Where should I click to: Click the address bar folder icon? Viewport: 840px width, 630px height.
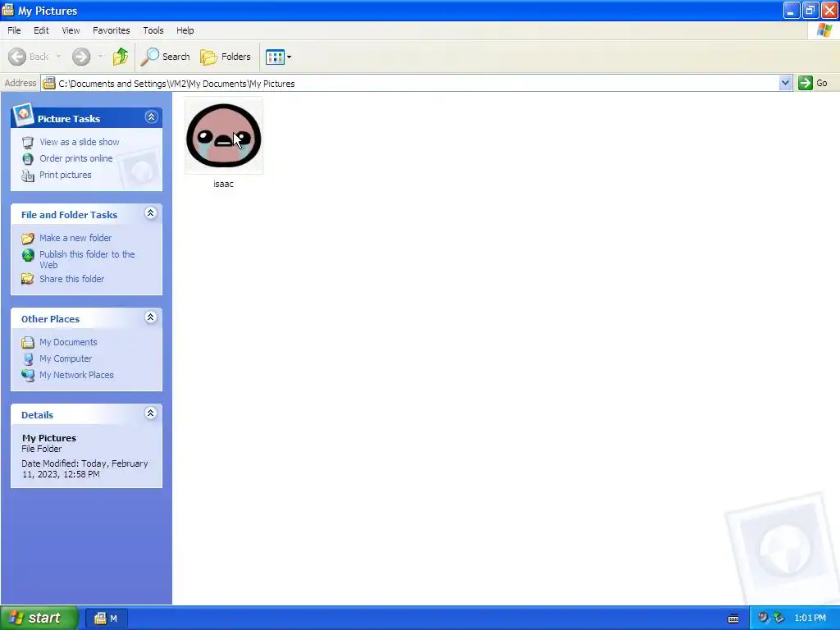[x=48, y=83]
